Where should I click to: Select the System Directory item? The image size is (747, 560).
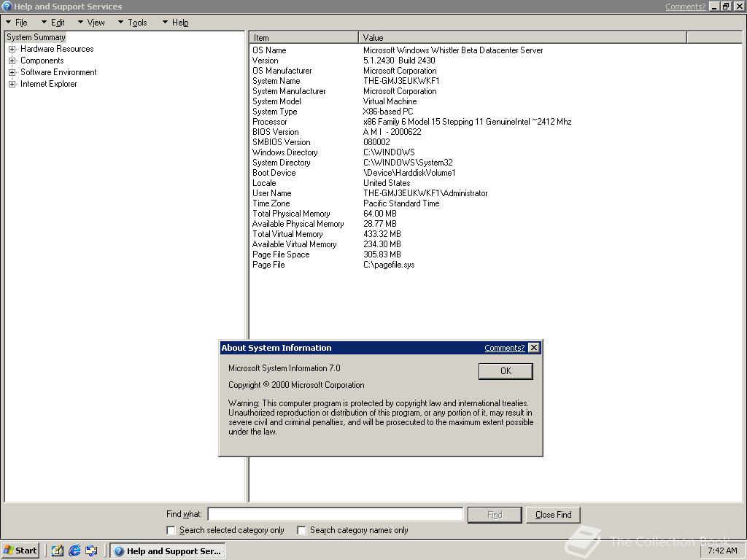click(x=281, y=163)
